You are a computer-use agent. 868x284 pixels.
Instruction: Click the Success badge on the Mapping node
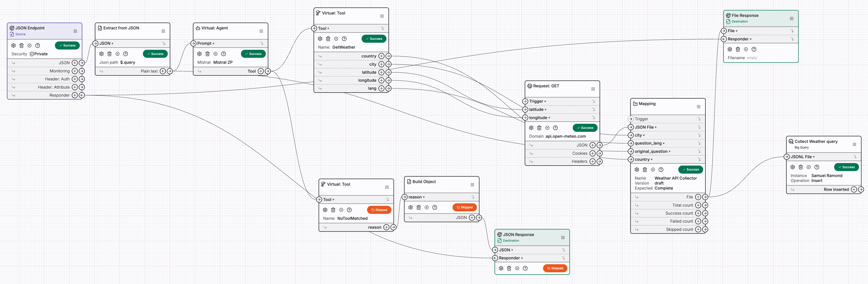click(690, 169)
